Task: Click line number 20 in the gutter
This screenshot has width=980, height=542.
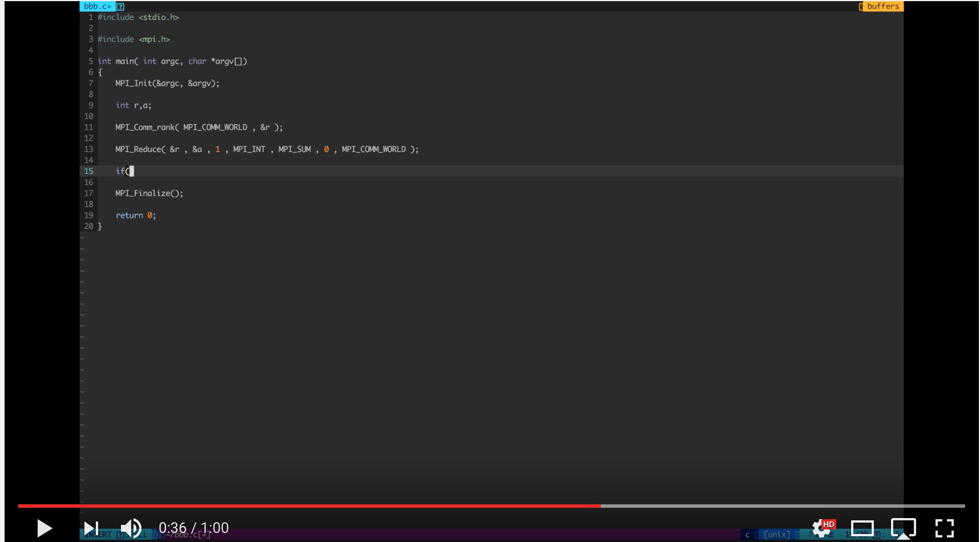Action: 88,226
